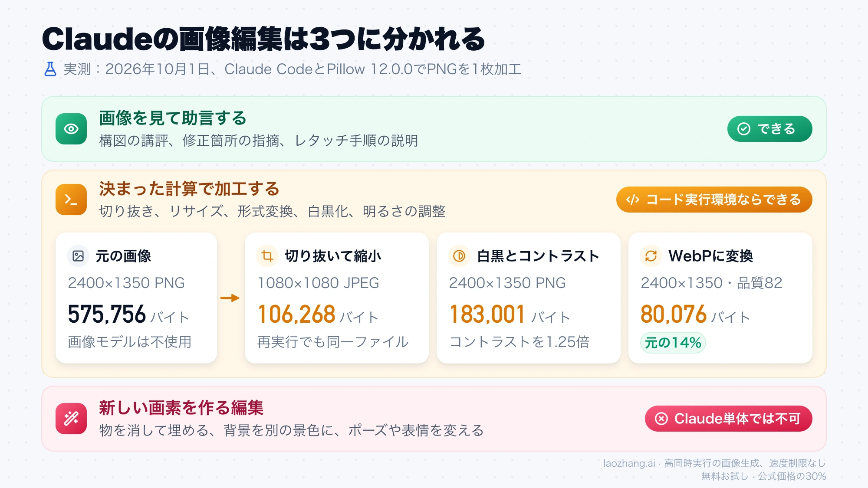868x488 pixels.
Task: Click the image icon next to 元の画像
Action: point(78,256)
